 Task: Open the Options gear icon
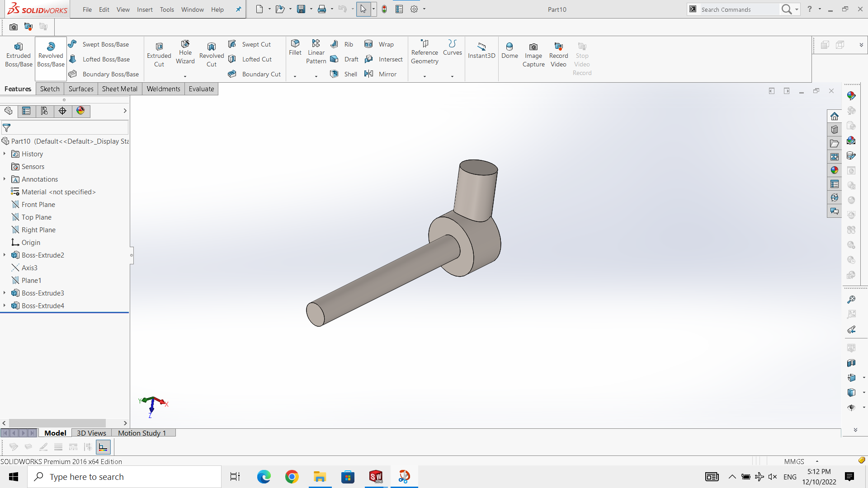point(414,9)
